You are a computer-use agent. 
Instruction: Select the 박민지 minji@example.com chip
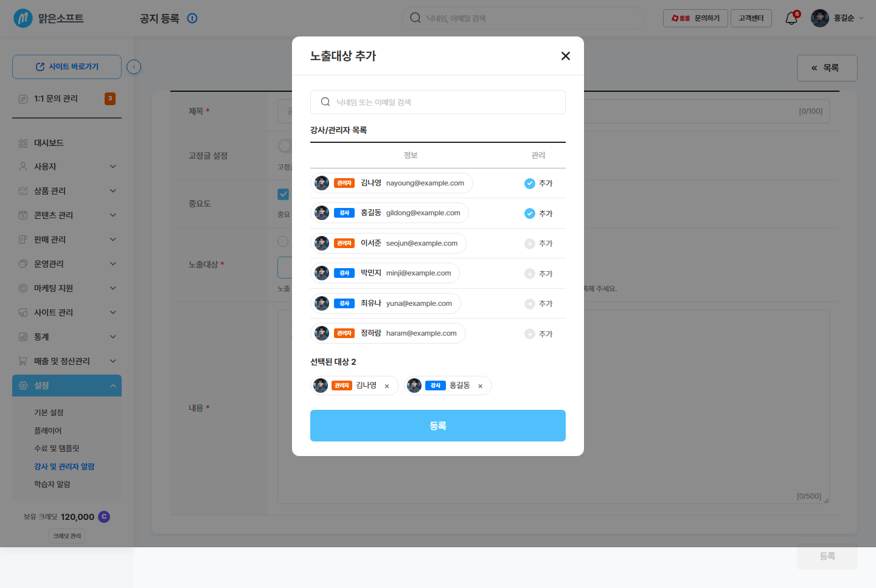pos(385,273)
